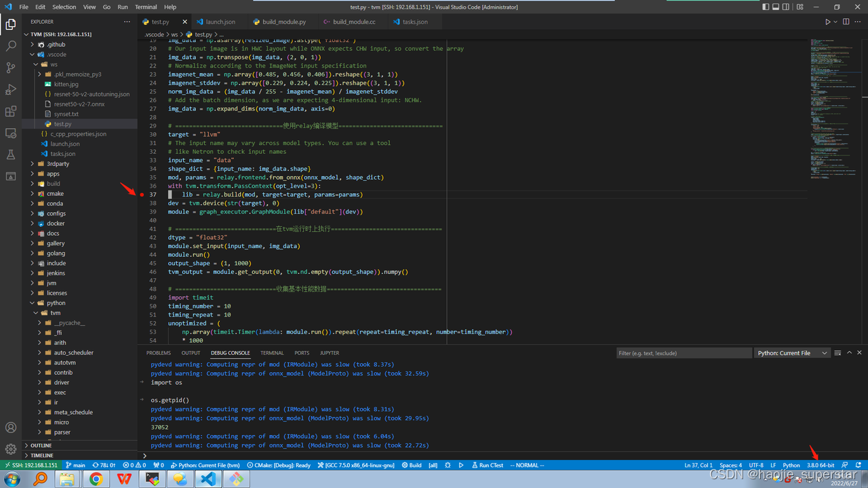Open Chrome from Windows taskbar

96,479
